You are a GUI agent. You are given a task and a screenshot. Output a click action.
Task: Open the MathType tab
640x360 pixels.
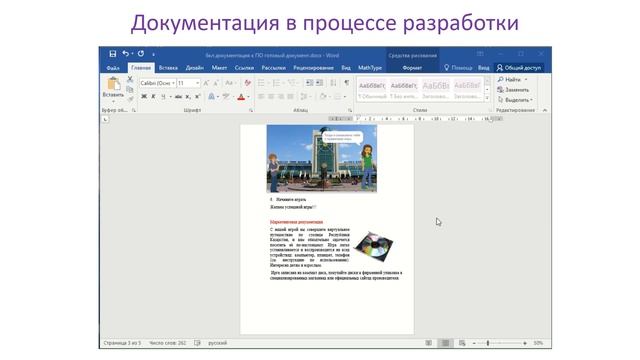pos(370,68)
